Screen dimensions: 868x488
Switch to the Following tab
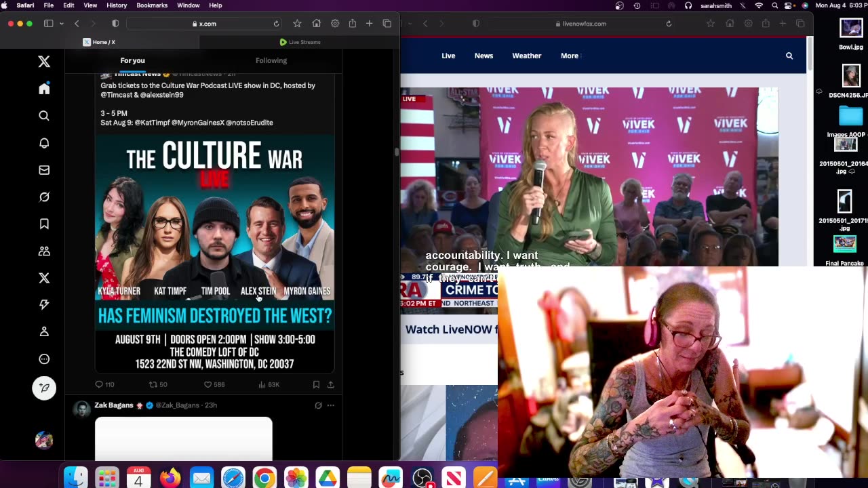coord(271,60)
